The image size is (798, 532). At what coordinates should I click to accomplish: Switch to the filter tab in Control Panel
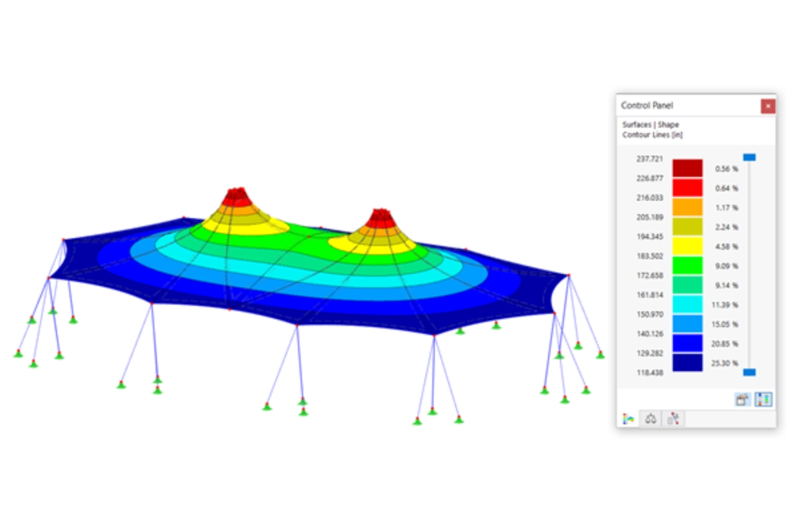[x=673, y=419]
